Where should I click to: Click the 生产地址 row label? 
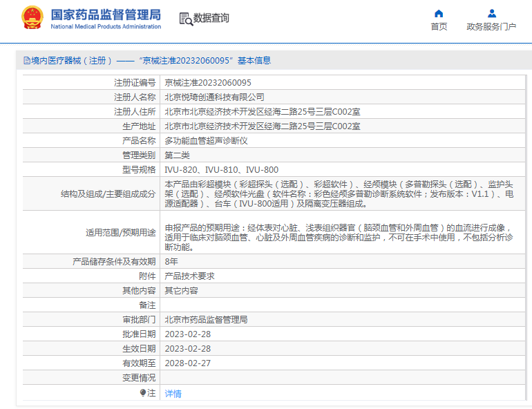click(x=139, y=126)
